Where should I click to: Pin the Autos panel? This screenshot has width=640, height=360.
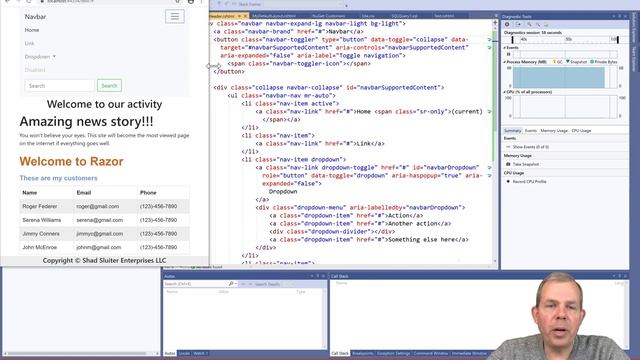(x=317, y=276)
